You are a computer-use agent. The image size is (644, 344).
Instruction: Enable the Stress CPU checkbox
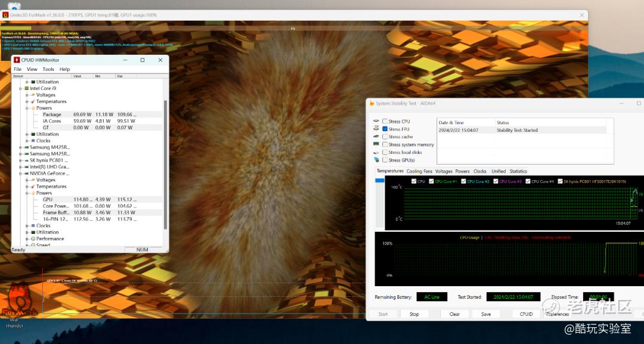click(x=385, y=122)
